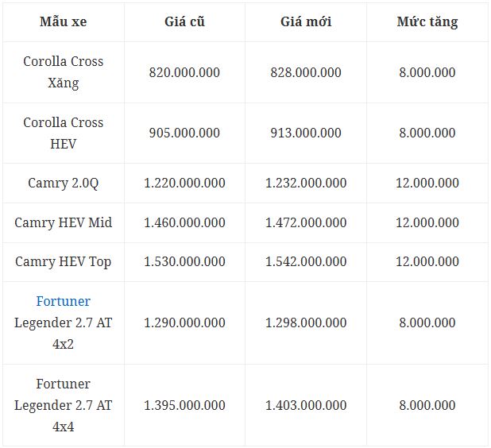Click the old price 1.290.000.000 cell
Image resolution: width=491 pixels, height=448 pixels.
(184, 322)
